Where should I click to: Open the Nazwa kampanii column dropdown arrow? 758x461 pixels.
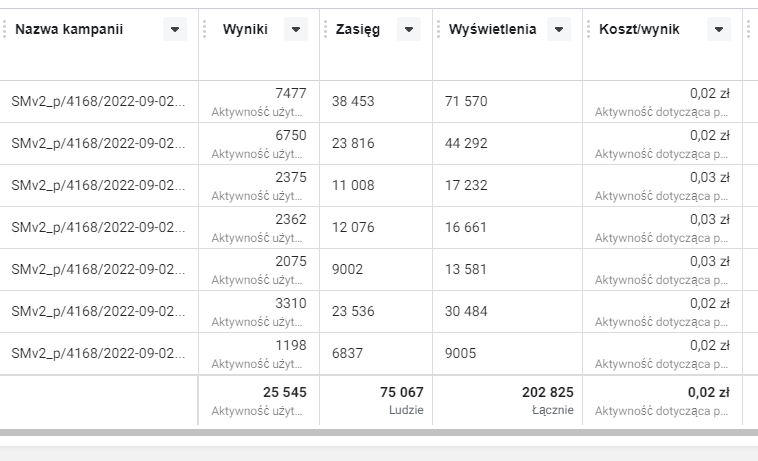pyautogui.click(x=175, y=30)
